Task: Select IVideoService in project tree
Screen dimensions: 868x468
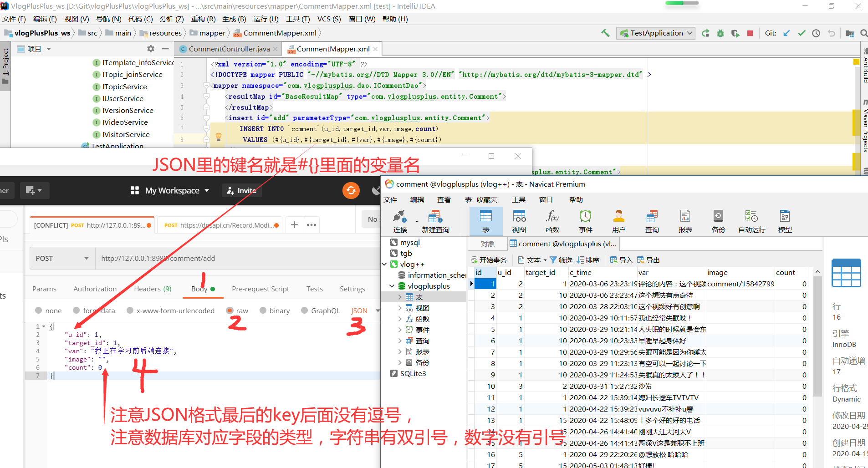Action: point(125,122)
